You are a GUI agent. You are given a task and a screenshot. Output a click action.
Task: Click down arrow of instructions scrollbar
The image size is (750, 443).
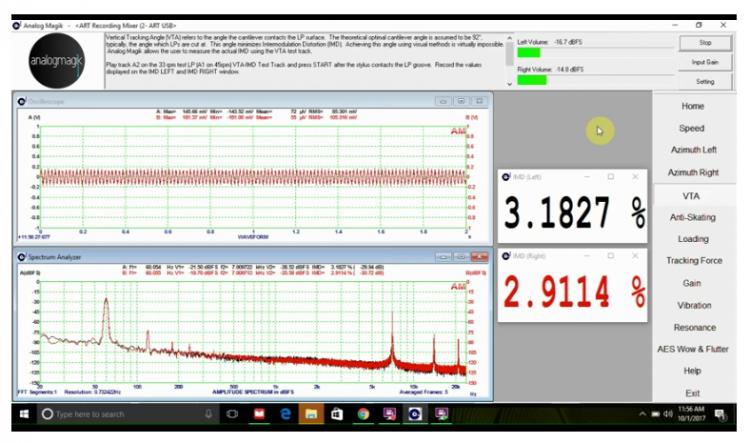pos(509,84)
